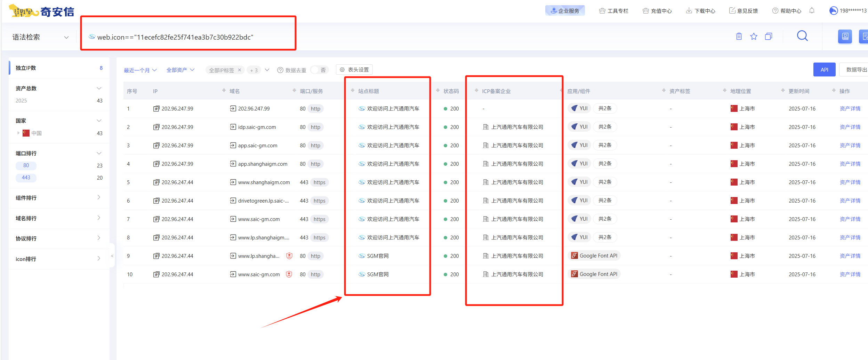Open domain www.shanghaigm.com
This screenshot has height=360, width=868.
pos(264,182)
